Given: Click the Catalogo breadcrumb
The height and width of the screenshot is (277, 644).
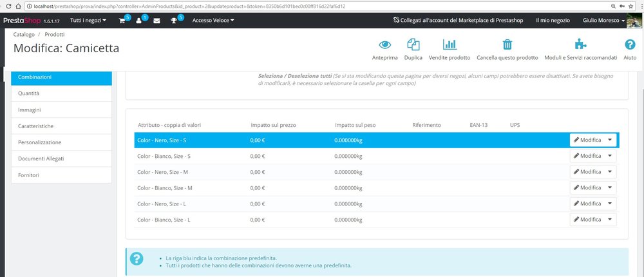Looking at the screenshot, I should [24, 35].
